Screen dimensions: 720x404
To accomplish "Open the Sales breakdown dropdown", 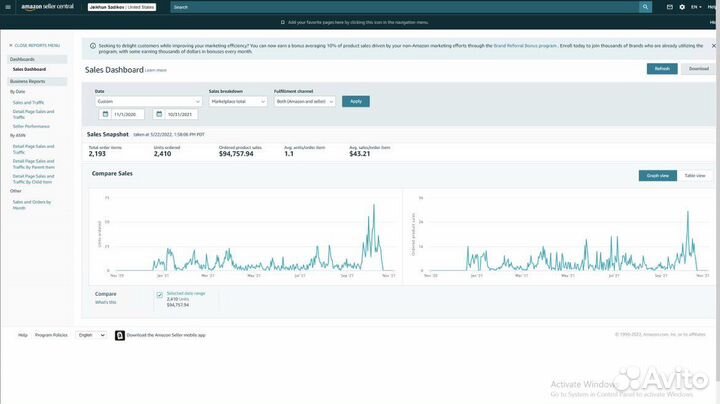I will pos(238,101).
